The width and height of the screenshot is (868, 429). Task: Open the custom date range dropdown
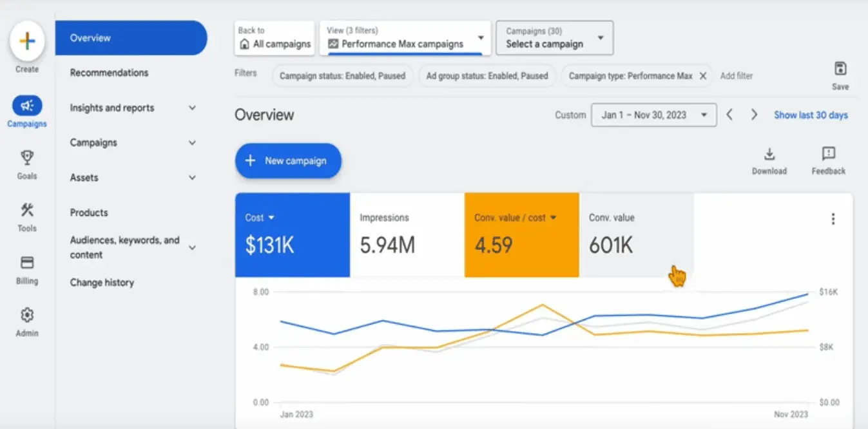coord(653,115)
